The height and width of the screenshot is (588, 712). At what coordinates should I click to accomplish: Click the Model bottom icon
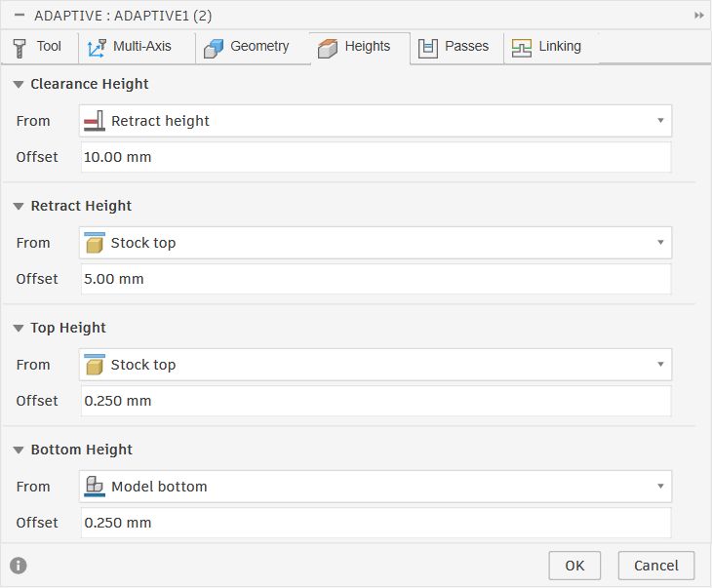[95, 487]
